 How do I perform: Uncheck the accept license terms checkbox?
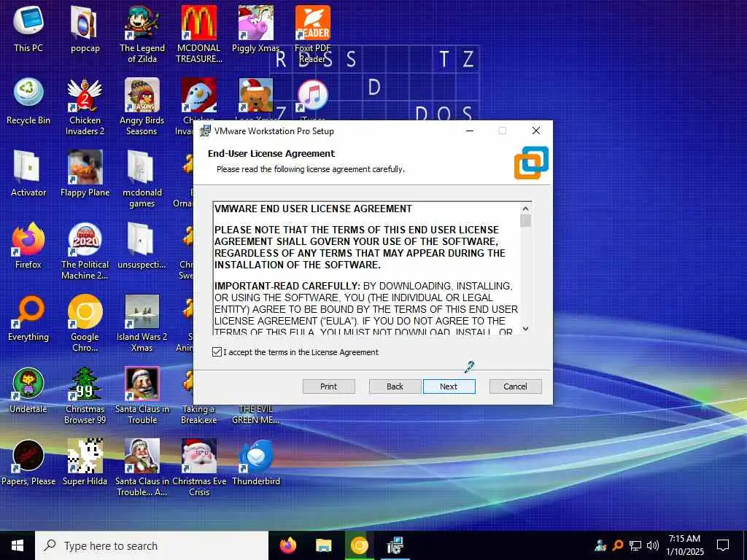click(x=217, y=352)
